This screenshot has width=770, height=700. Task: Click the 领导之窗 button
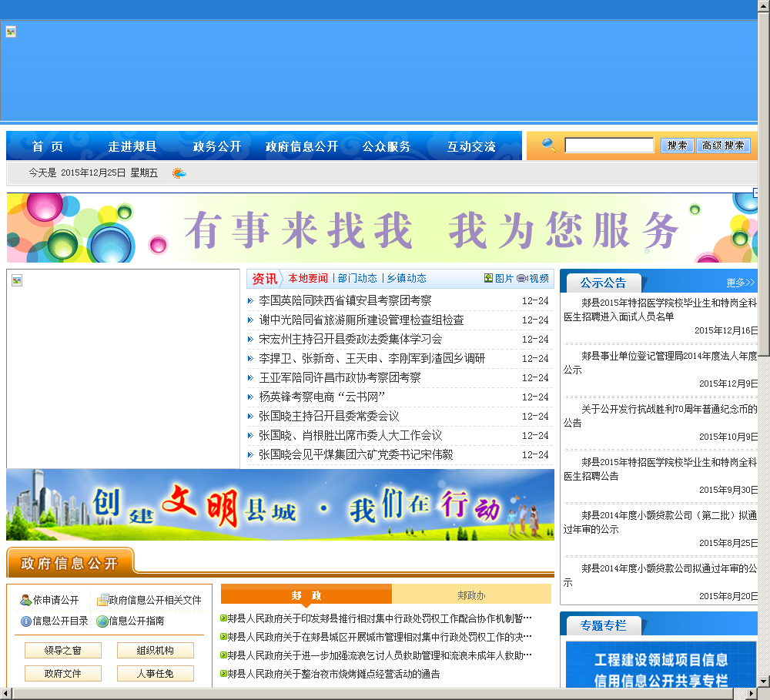(63, 651)
